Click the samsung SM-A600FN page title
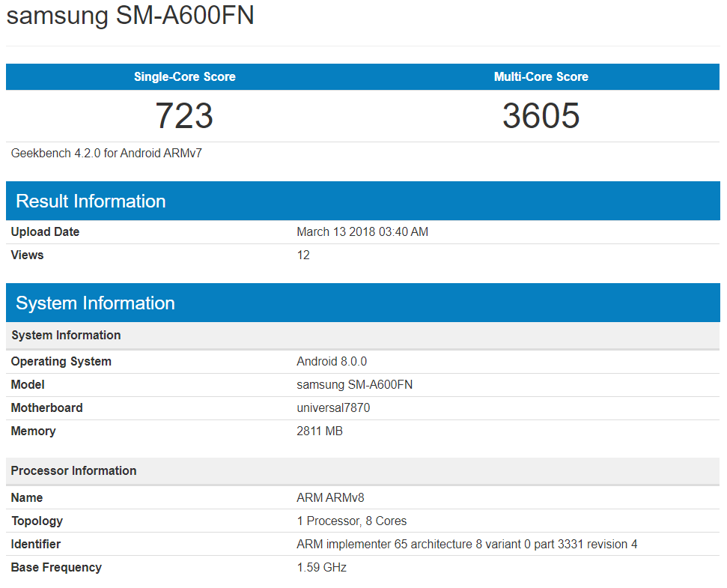Viewport: 727px width, 588px height. click(130, 16)
